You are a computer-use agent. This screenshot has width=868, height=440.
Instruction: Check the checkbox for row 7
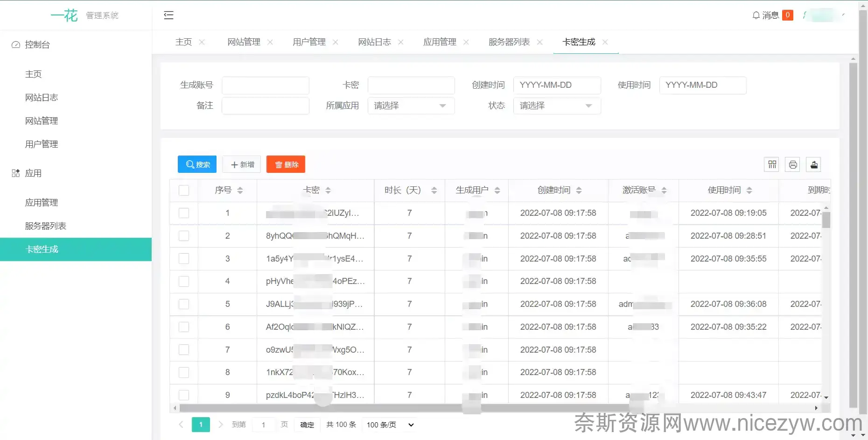[184, 350]
